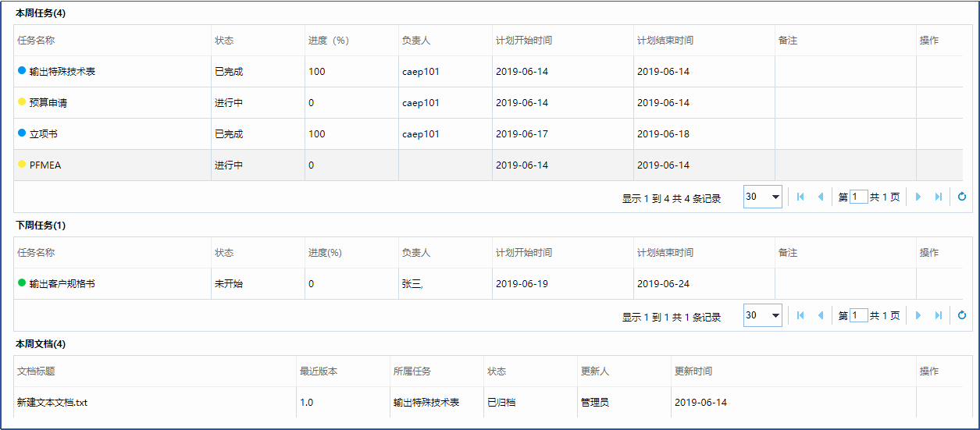The width and height of the screenshot is (980, 430).
Task: Open document 新建文本文档.txt
Action: click(x=54, y=403)
